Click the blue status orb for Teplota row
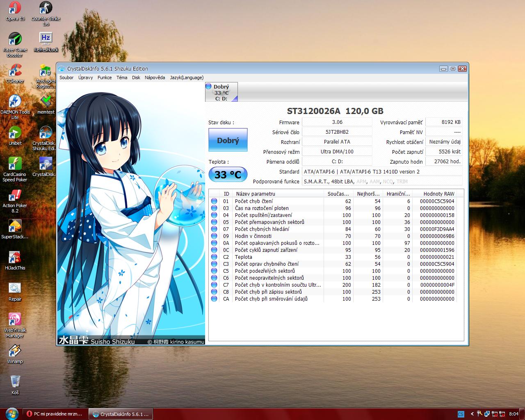 coord(214,257)
